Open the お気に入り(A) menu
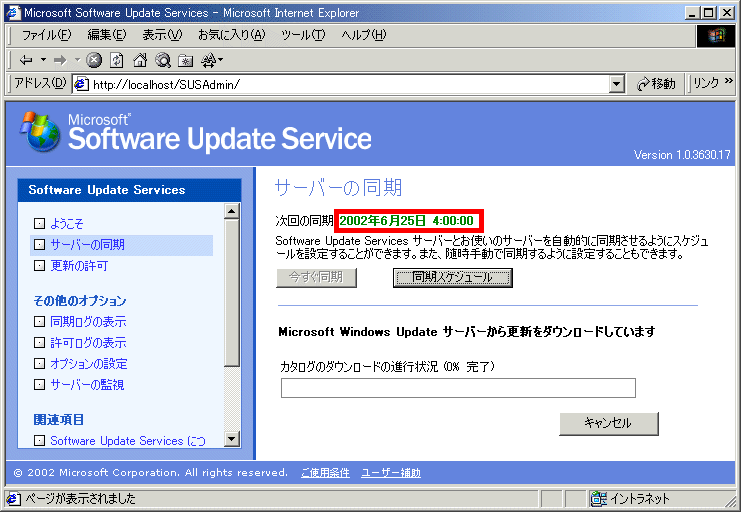Image resolution: width=741 pixels, height=512 pixels. (232, 35)
